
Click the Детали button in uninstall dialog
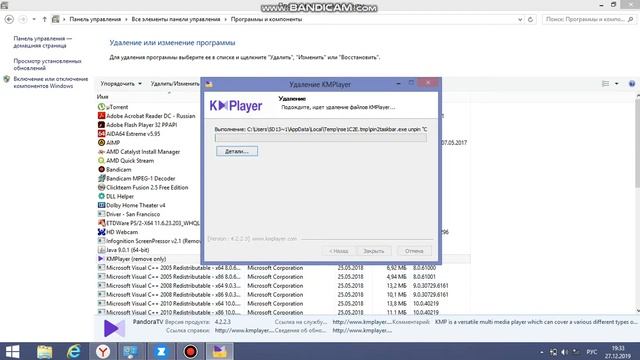237,151
